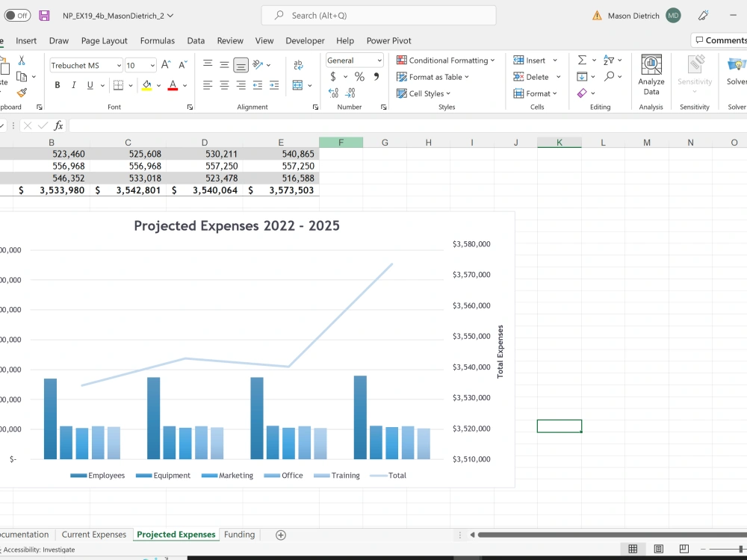Click the Insert Function fx icon
Viewport: 747px width, 560px height.
(x=58, y=125)
